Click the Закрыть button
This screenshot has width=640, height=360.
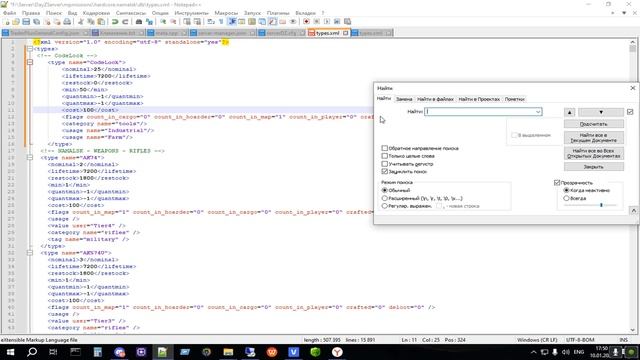tap(594, 167)
